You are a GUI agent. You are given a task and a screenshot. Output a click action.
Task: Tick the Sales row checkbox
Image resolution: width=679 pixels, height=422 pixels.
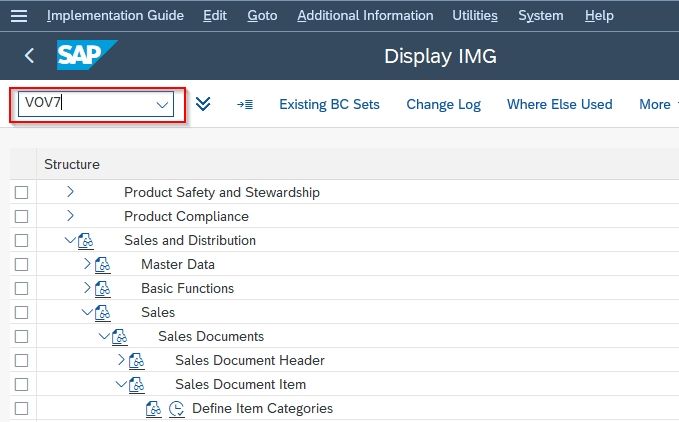(21, 312)
